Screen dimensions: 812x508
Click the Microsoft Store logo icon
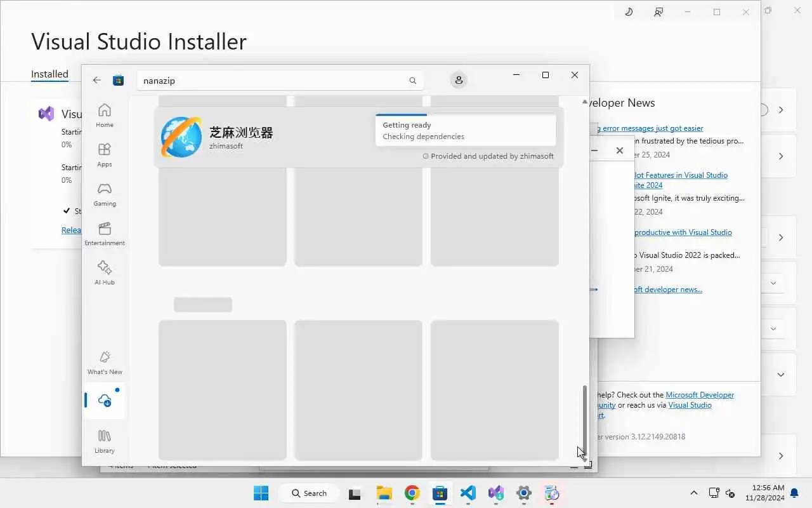pos(118,80)
